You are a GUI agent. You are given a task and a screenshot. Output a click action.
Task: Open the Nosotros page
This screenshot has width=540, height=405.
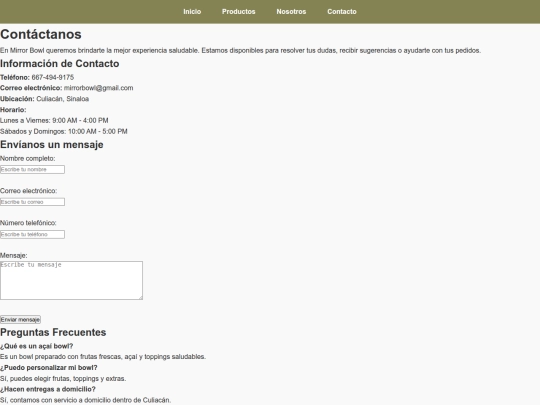click(291, 12)
